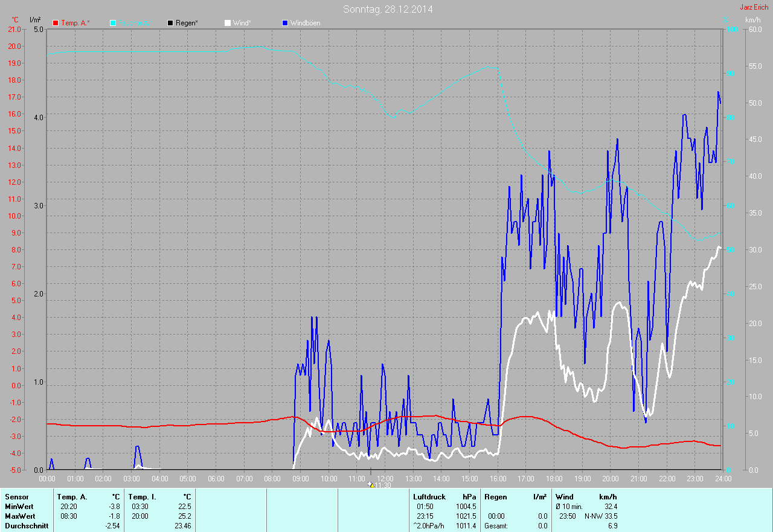Click the "Temp. I." column header
This screenshot has width=773, height=532.
[x=143, y=497]
